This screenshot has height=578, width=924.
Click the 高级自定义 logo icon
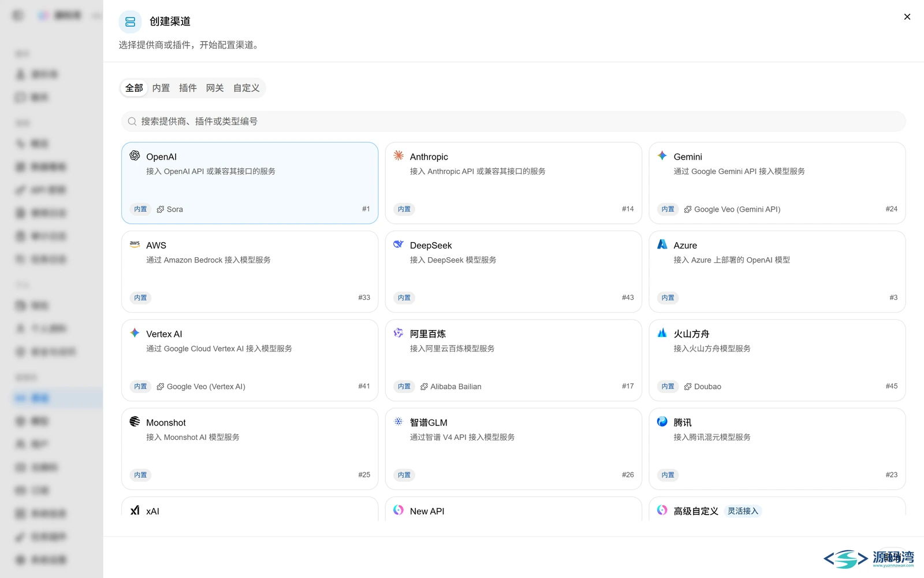pos(662,510)
